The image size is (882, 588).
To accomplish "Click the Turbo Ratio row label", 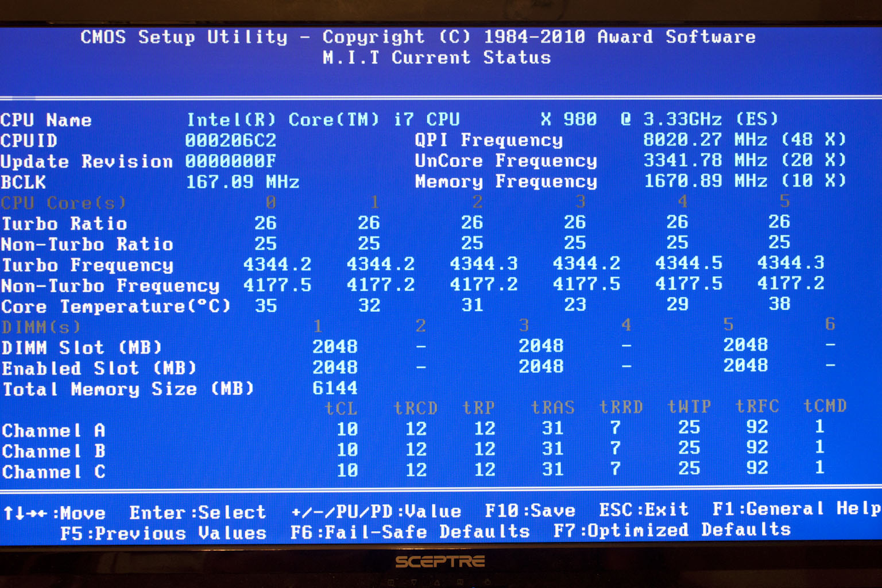I will coord(64,224).
